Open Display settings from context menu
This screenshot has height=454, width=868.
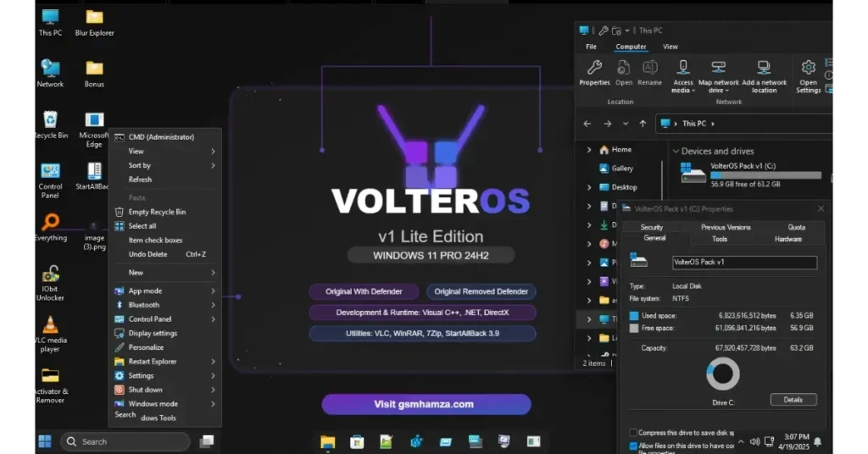(165, 334)
